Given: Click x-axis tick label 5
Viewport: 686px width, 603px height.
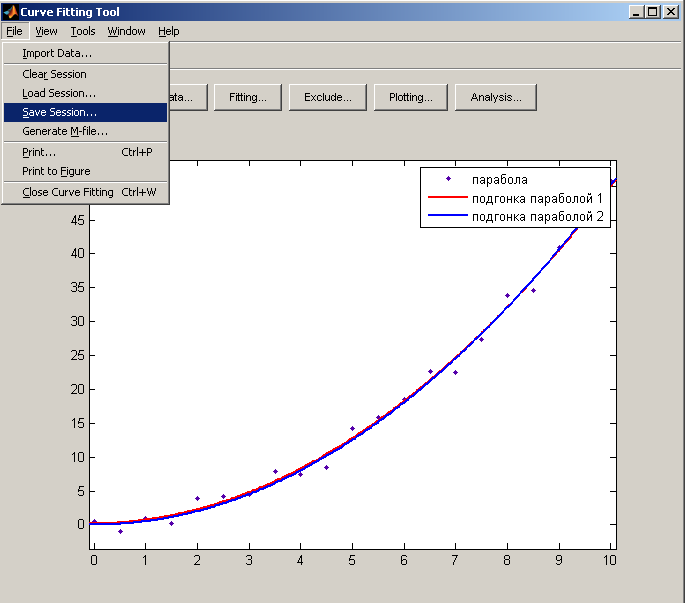Looking at the screenshot, I should 352,561.
